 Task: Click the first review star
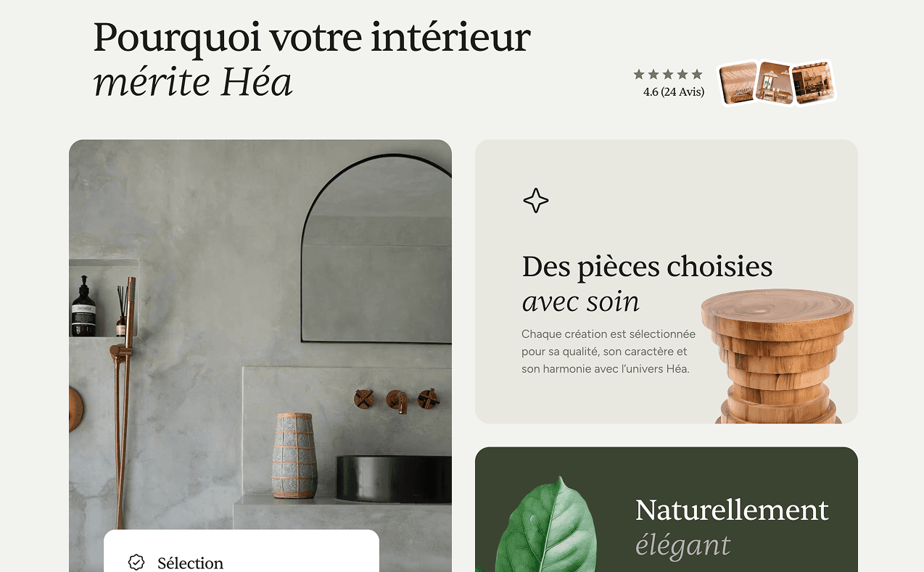point(639,74)
